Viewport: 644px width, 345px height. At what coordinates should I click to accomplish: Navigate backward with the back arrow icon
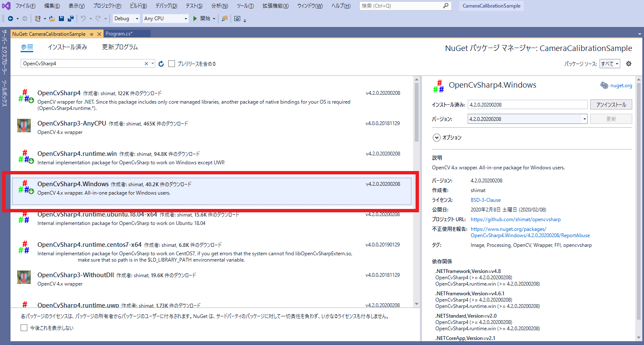point(11,19)
